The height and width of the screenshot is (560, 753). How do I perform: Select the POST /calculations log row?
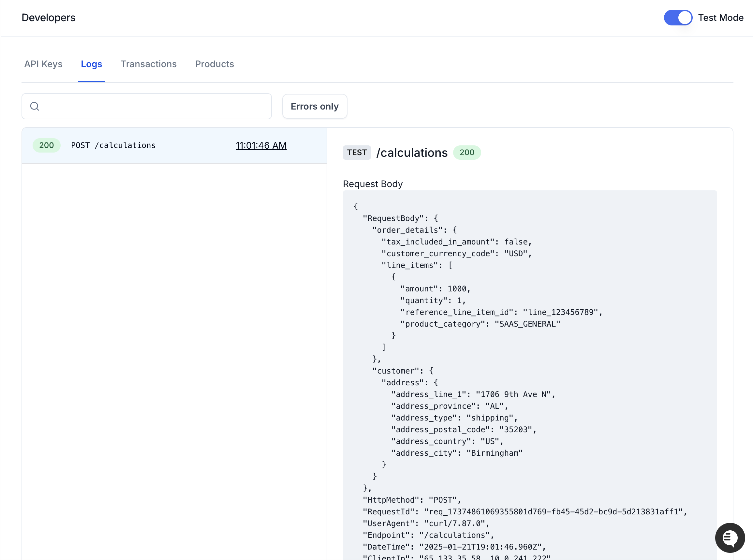coord(174,145)
